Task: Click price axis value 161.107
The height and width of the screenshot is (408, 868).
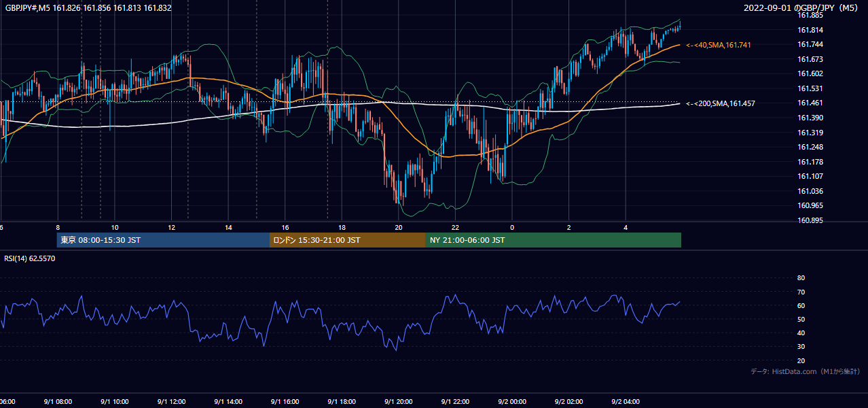Action: point(810,176)
